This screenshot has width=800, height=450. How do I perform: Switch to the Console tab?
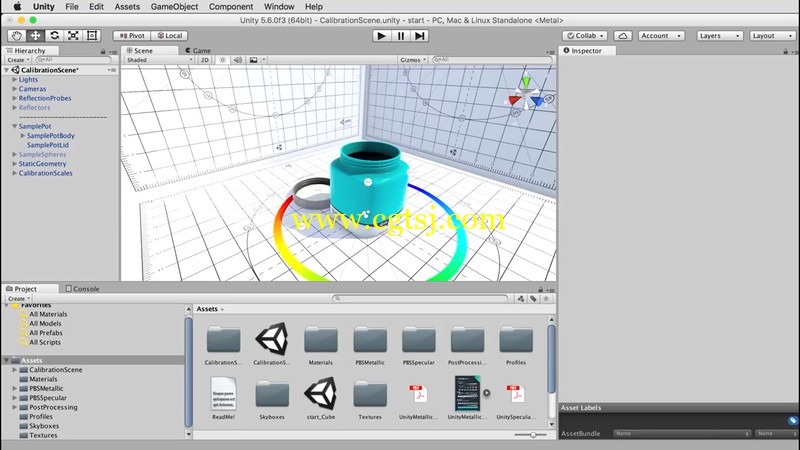coord(82,288)
